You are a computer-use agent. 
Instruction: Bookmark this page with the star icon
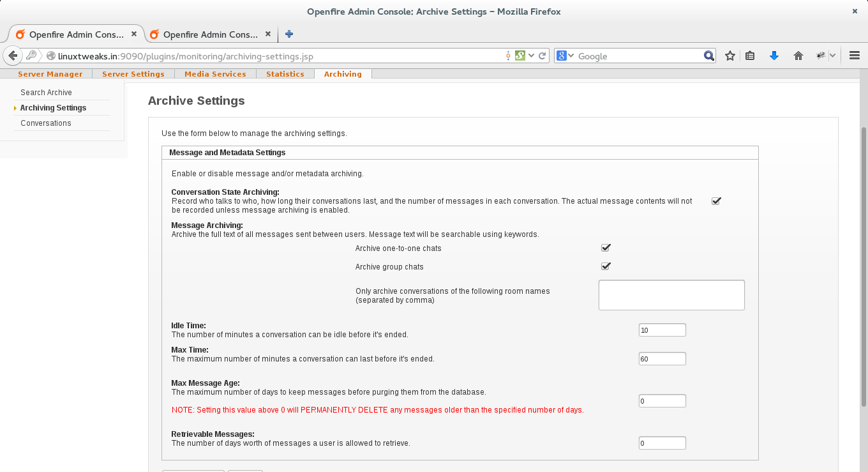[730, 56]
